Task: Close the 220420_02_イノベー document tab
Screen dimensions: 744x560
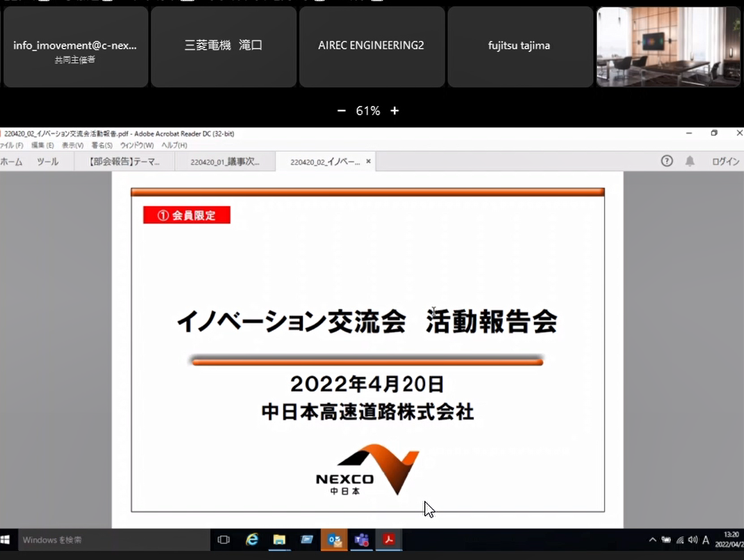Action: [x=368, y=162]
